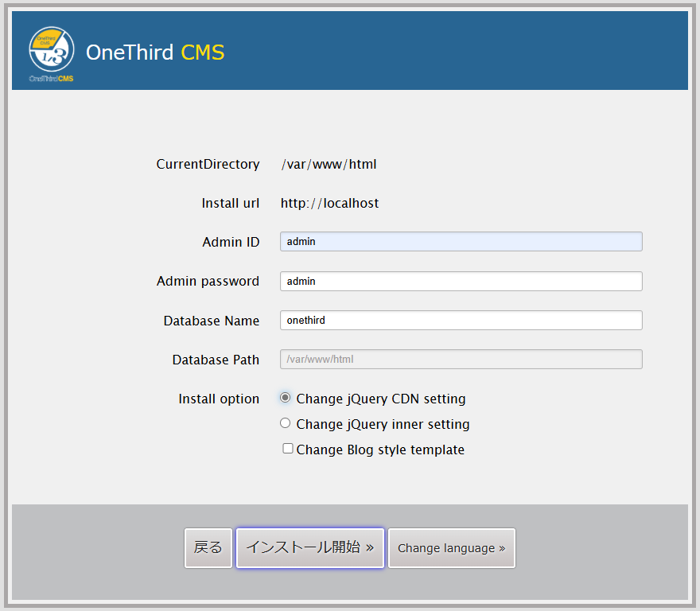The image size is (700, 611).
Task: Click the Admin password label text
Action: [208, 281]
